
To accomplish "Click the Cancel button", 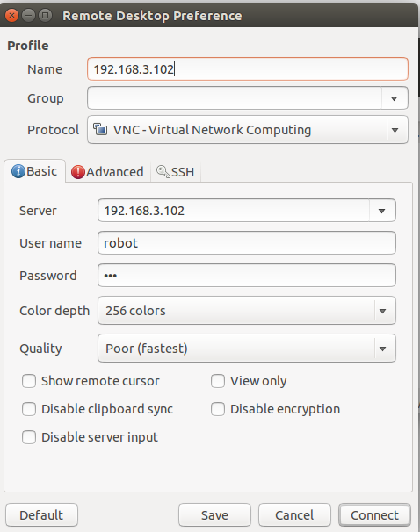I will [x=294, y=515].
